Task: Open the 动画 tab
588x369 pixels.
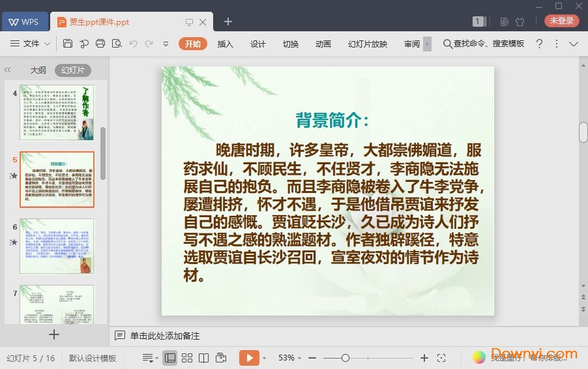Action: [323, 44]
